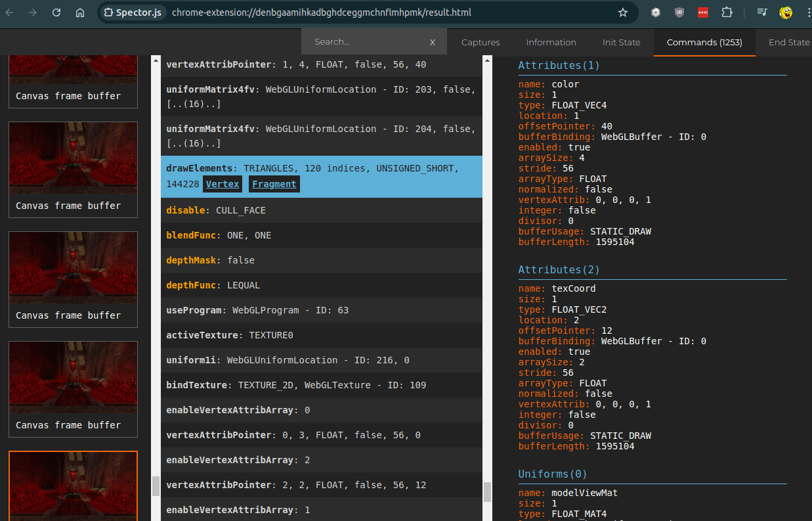The image size is (812, 521).
Task: Reload the Spector.js result page
Action: pyautogui.click(x=56, y=12)
